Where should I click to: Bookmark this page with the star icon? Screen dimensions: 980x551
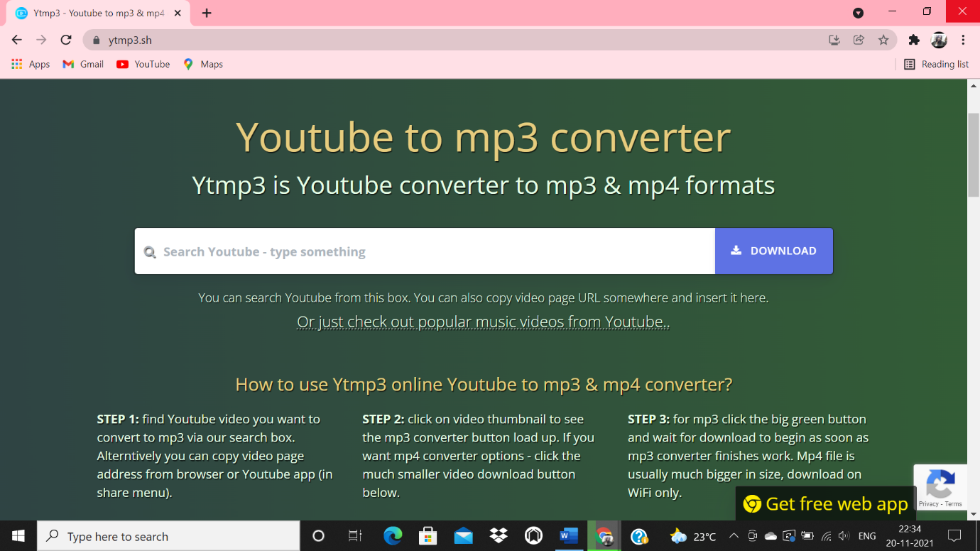883,40
